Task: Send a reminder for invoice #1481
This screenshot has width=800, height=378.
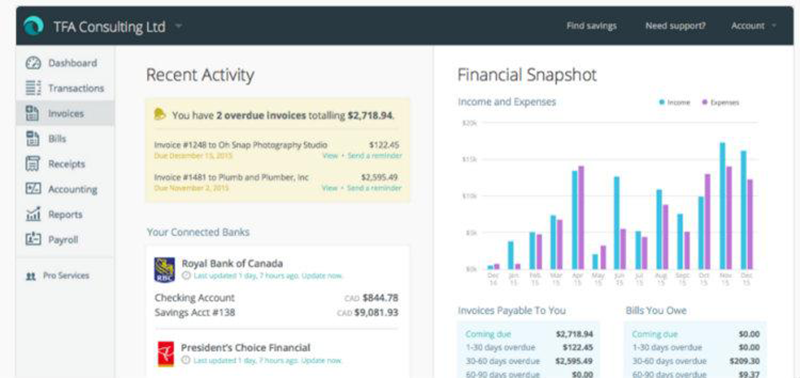Action: pyautogui.click(x=374, y=188)
